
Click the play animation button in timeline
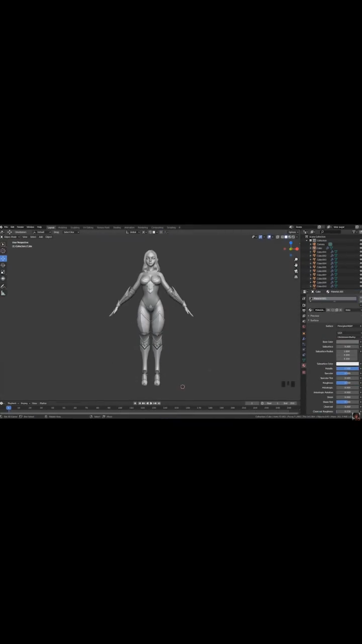point(151,404)
